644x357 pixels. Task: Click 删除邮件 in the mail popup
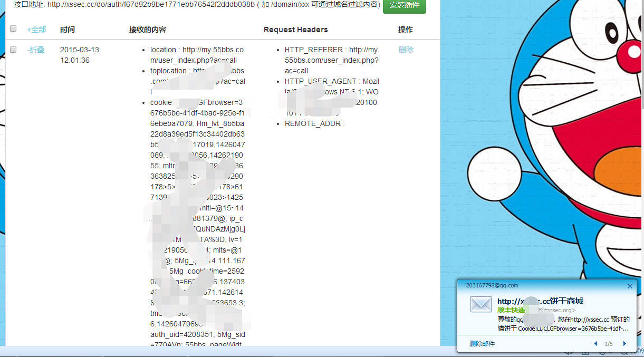pyautogui.click(x=482, y=344)
